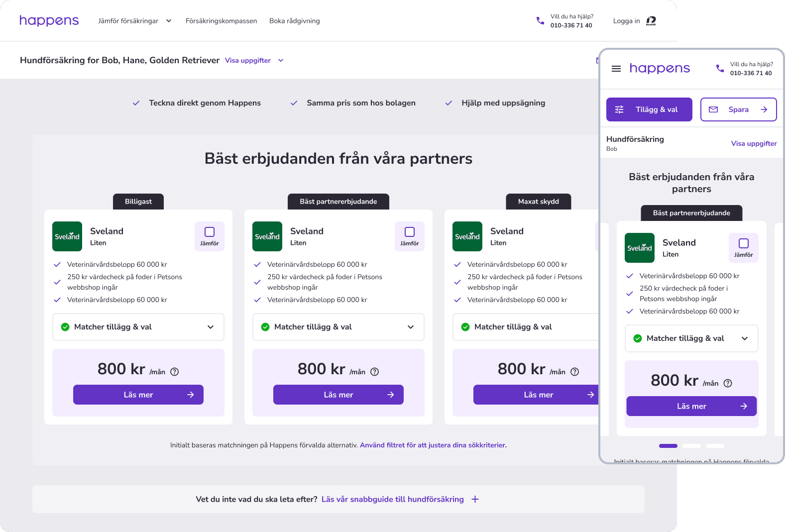Click the Hjälp med uppsägning text
The image size is (785, 532).
point(503,103)
